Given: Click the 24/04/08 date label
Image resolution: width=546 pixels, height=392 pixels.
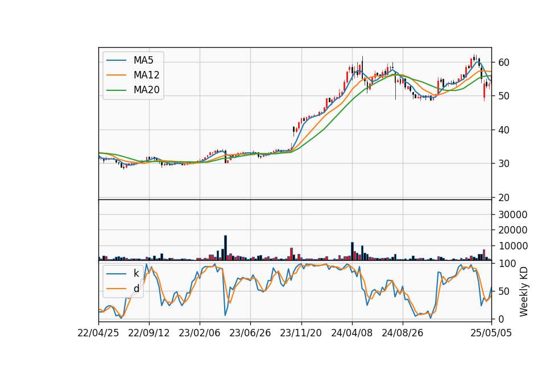Looking at the screenshot, I should click(351, 333).
